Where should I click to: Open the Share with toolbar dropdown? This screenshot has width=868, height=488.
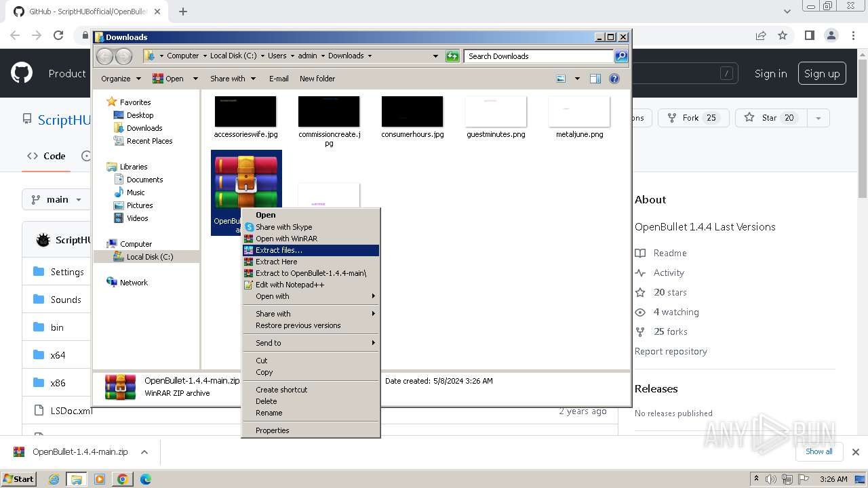point(233,79)
